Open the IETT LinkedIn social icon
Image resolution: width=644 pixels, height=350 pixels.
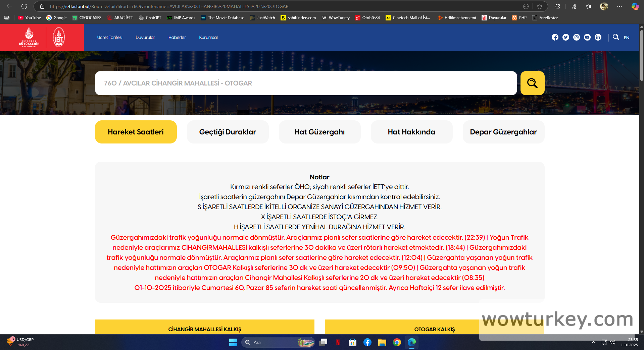click(x=598, y=38)
